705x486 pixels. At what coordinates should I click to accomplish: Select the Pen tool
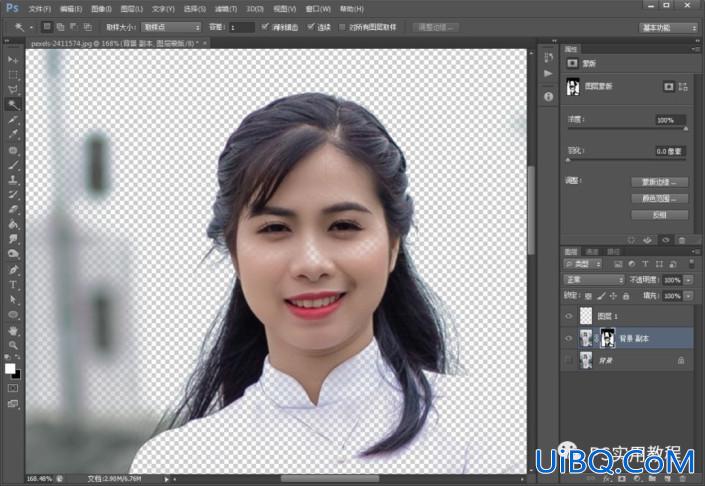click(13, 269)
